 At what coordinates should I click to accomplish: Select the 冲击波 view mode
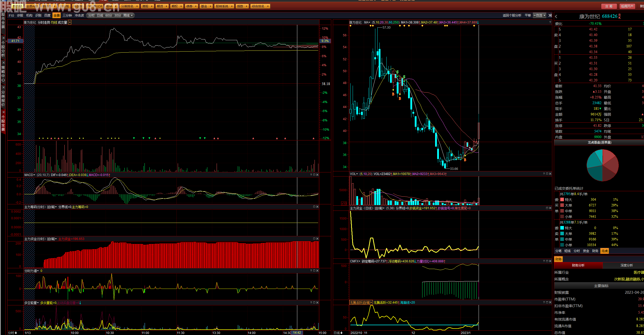[79, 15]
